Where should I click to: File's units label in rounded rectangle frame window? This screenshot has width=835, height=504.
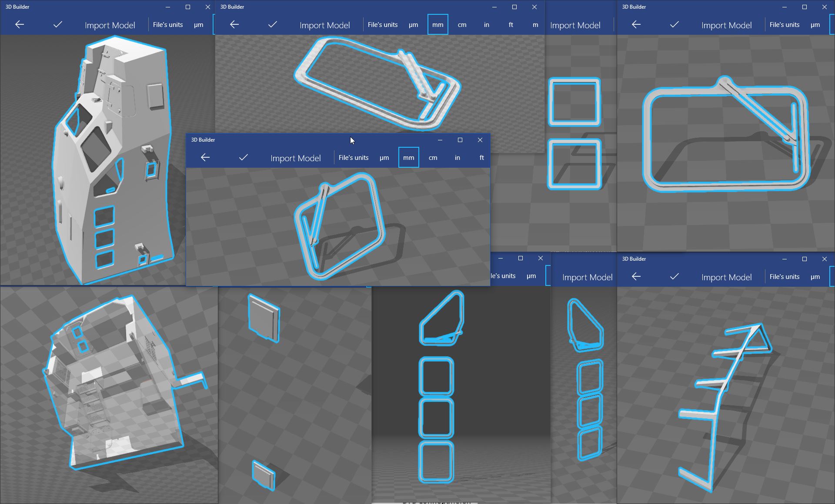click(785, 25)
